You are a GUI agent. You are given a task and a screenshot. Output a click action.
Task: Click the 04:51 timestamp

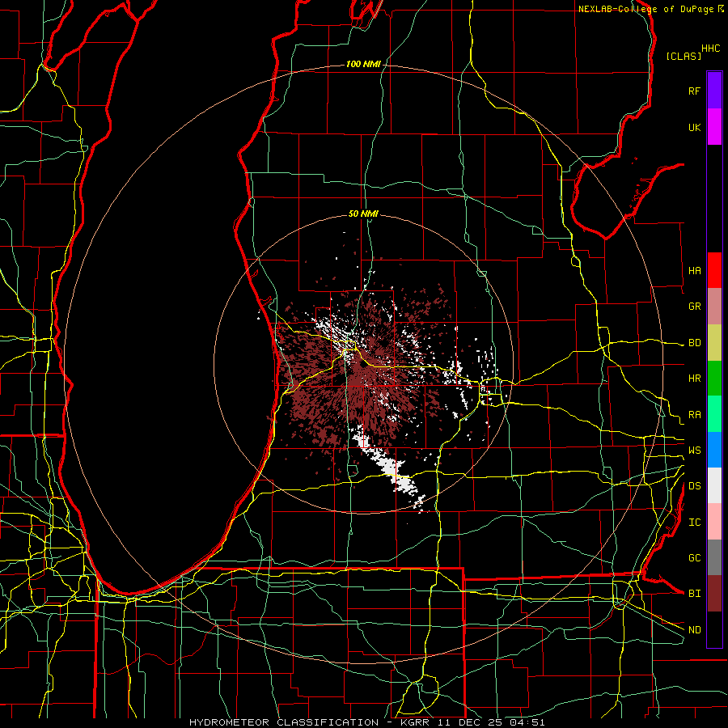pyautogui.click(x=529, y=722)
